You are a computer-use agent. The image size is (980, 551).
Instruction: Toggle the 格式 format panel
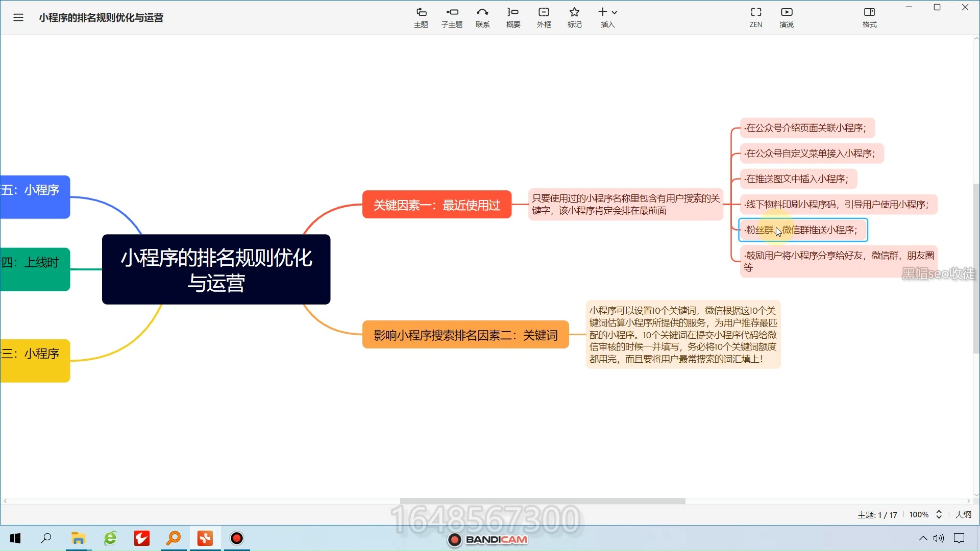[869, 17]
